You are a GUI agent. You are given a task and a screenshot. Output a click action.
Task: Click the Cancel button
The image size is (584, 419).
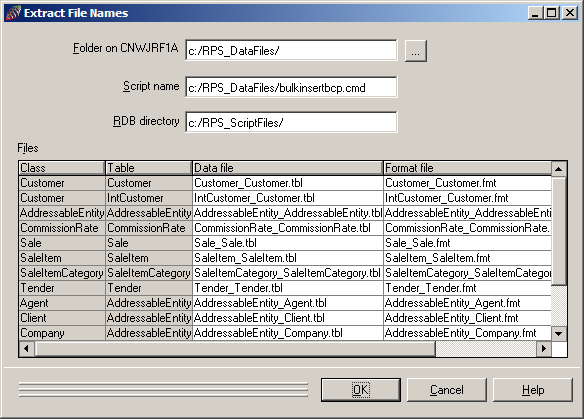(x=447, y=390)
